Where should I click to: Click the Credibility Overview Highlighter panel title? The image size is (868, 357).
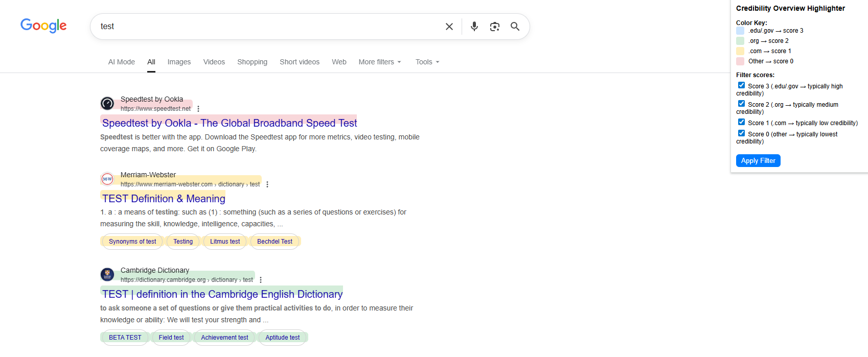click(790, 8)
